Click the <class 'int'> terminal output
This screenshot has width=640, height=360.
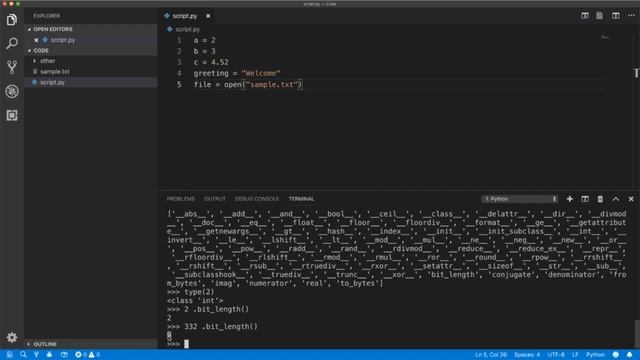click(x=195, y=301)
